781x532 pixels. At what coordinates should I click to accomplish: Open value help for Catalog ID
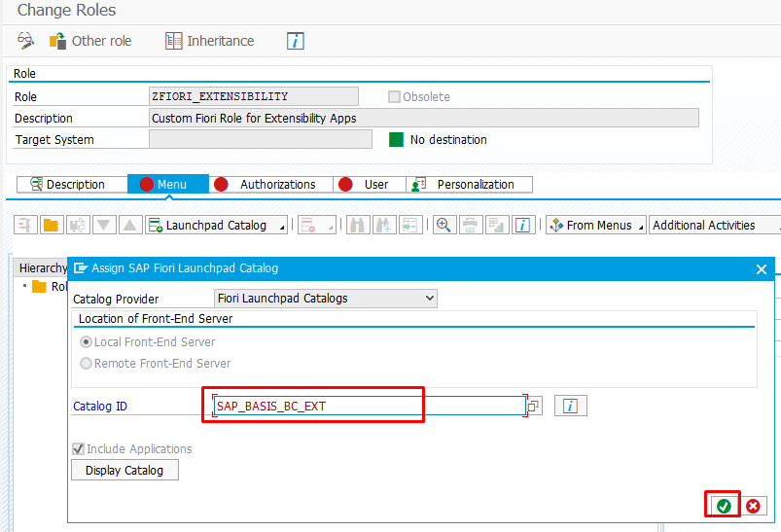[534, 406]
